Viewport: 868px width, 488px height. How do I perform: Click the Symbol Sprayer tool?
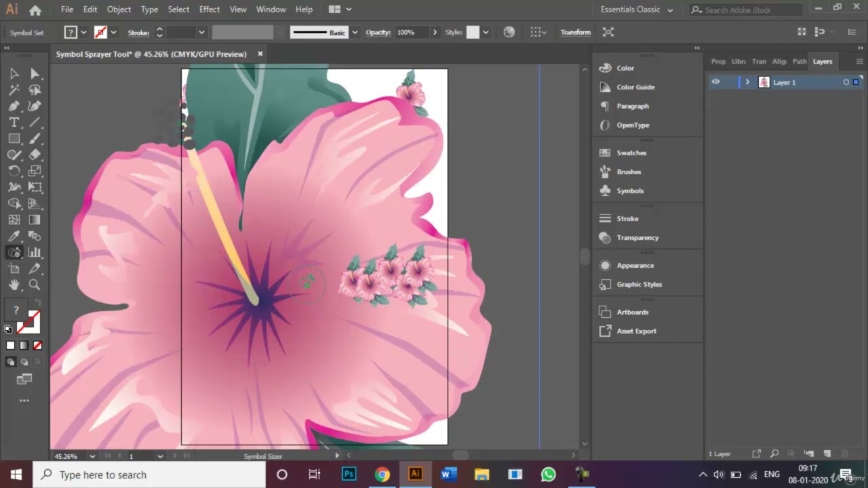(x=14, y=252)
